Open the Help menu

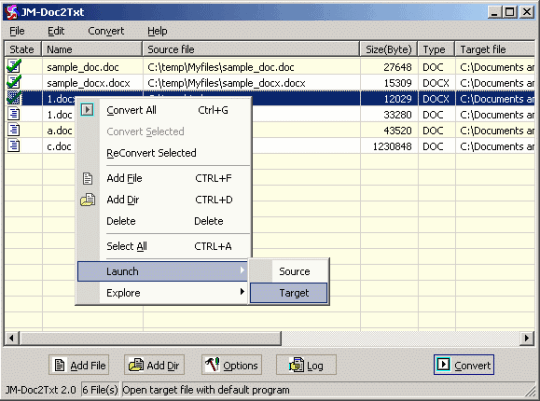coord(157,31)
